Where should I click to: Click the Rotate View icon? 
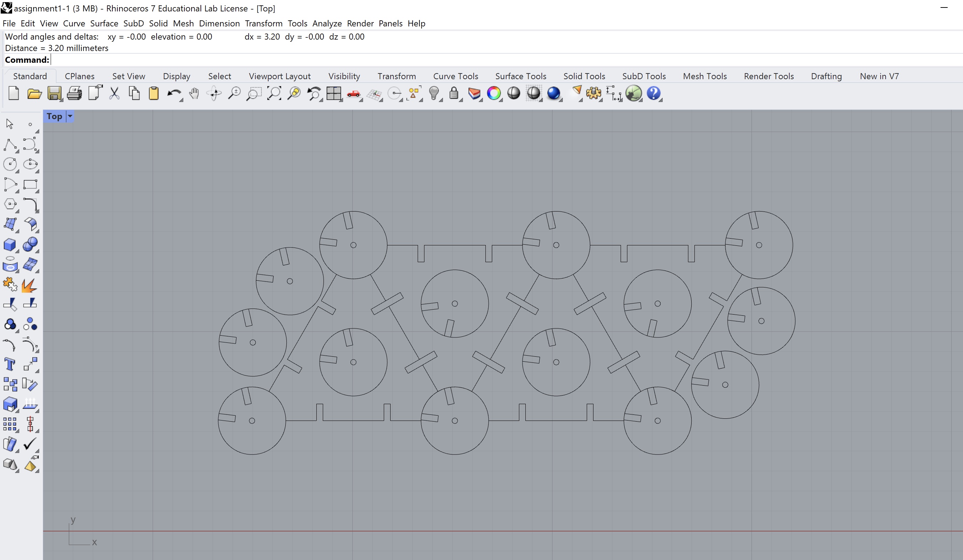[x=214, y=93]
